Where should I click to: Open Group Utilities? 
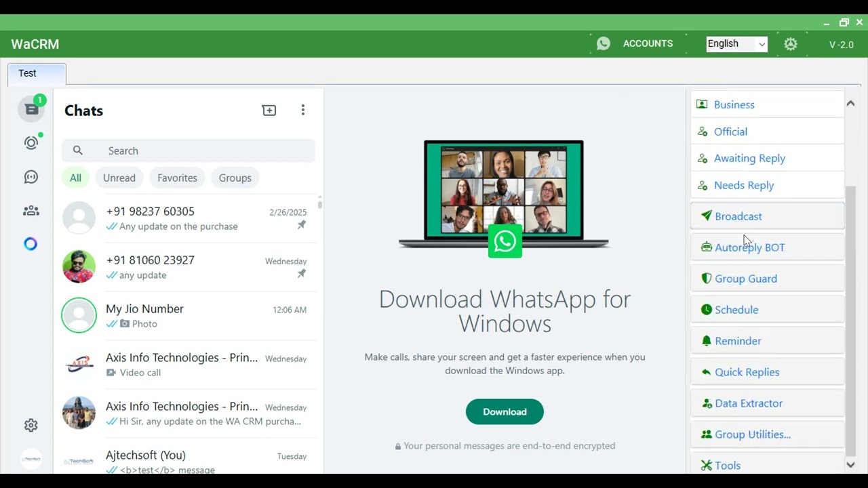(767, 434)
